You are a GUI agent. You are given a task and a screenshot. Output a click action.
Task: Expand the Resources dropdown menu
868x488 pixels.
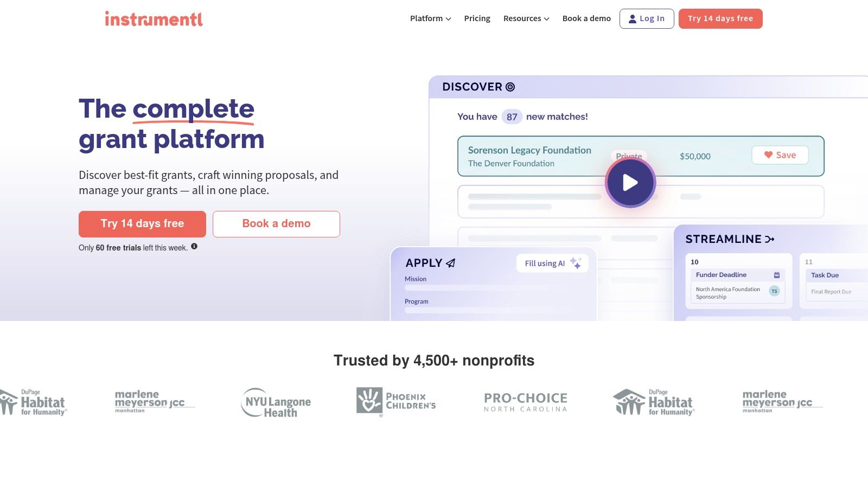[526, 18]
